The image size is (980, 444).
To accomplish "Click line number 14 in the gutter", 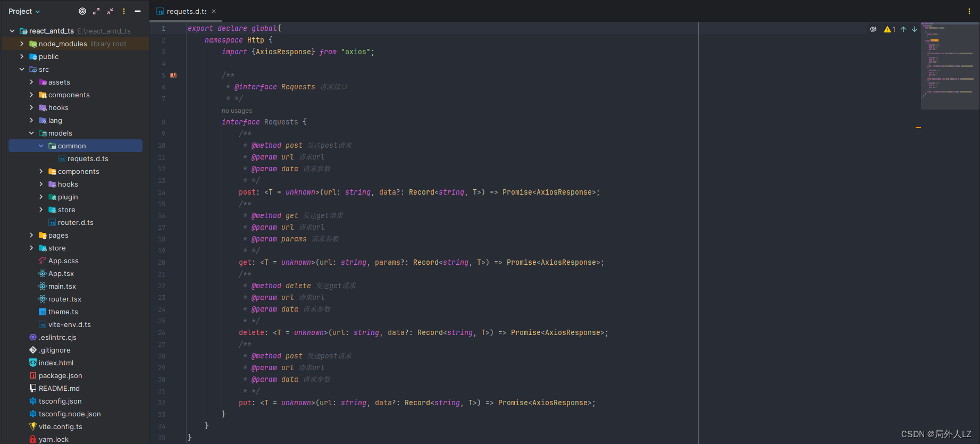I will pos(162,192).
